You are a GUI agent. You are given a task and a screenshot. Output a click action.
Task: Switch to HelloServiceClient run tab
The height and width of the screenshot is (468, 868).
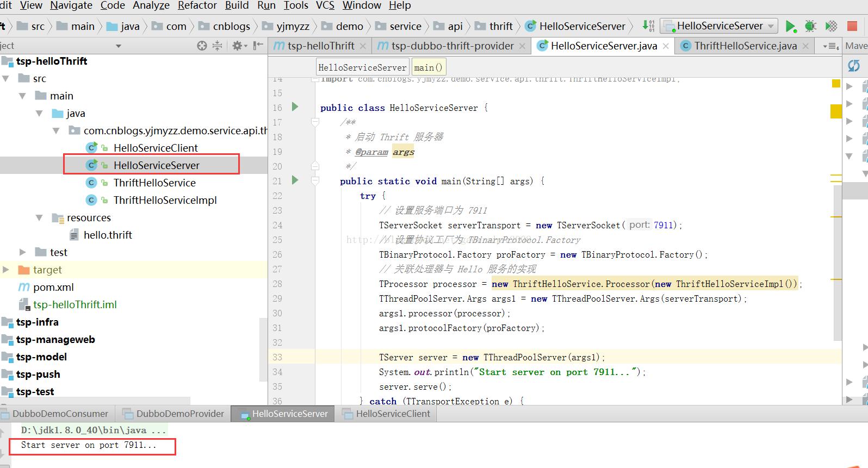(x=392, y=414)
